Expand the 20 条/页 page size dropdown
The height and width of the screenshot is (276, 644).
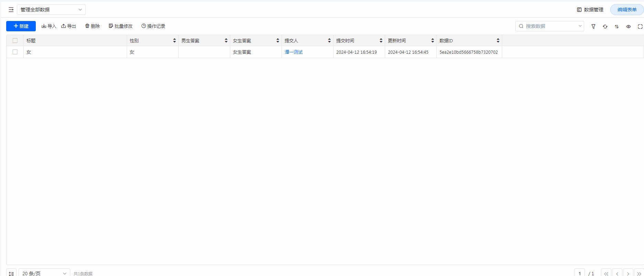coord(44,273)
